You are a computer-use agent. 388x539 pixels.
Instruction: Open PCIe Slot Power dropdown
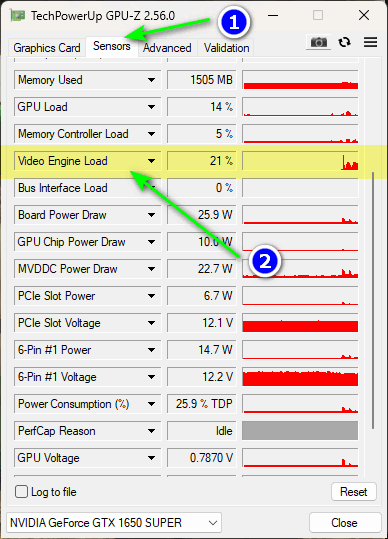click(x=151, y=296)
